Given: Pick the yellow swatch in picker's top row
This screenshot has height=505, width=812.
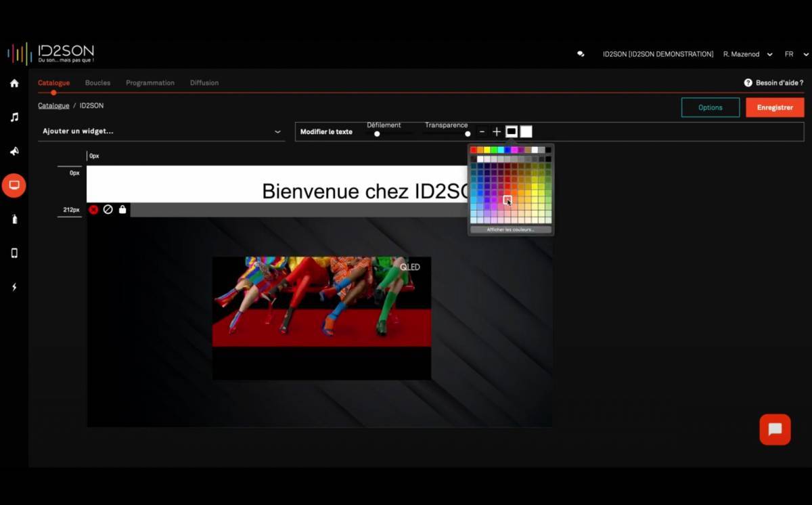Looking at the screenshot, I should coord(487,150).
